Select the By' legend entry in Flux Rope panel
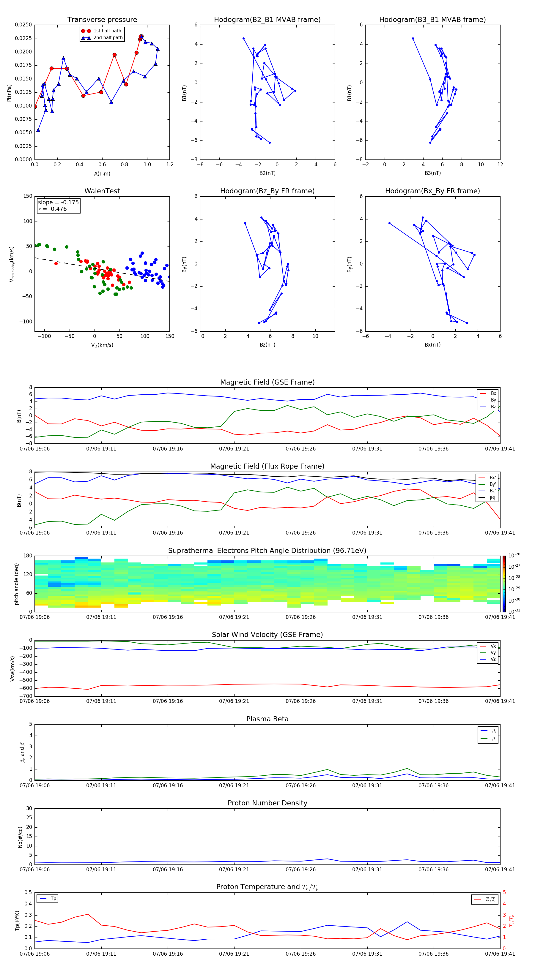535x980 pixels. 487,484
